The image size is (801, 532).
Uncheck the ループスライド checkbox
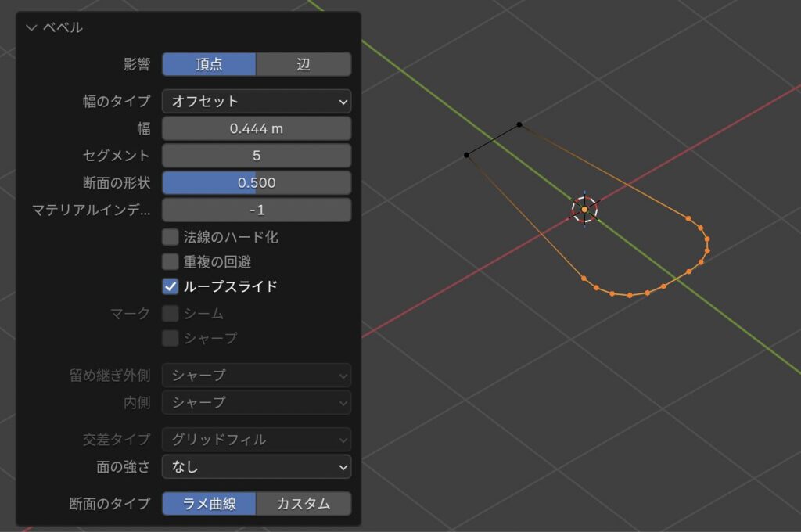(x=170, y=286)
